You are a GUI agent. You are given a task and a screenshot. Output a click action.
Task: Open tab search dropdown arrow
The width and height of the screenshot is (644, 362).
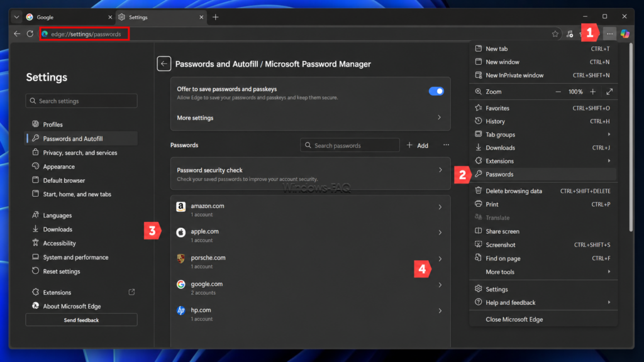pos(16,17)
